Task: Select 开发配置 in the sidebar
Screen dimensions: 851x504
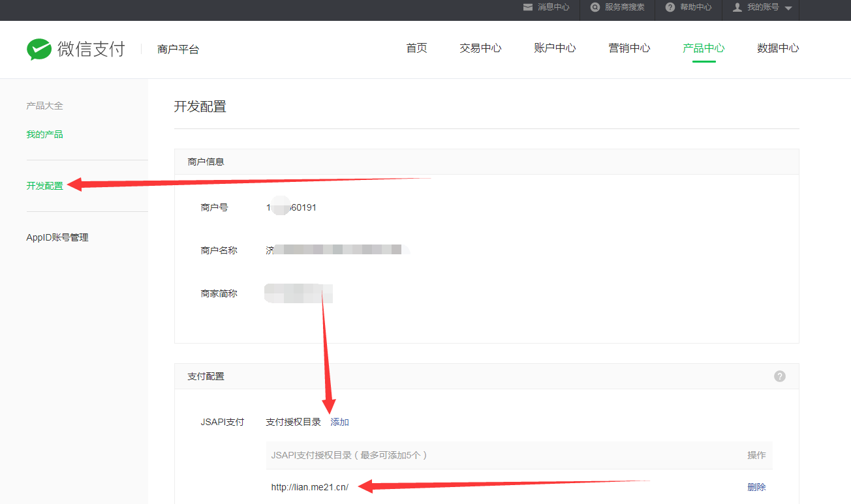Action: [44, 186]
